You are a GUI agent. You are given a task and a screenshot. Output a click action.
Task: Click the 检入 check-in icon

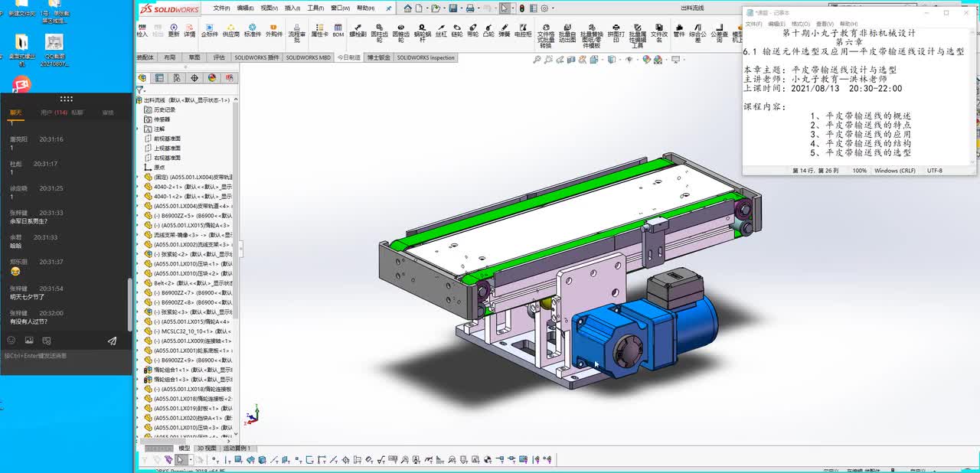(x=142, y=30)
